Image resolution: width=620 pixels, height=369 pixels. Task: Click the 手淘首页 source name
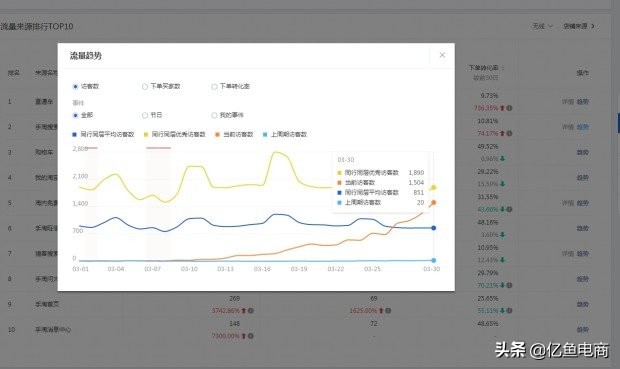[47, 304]
